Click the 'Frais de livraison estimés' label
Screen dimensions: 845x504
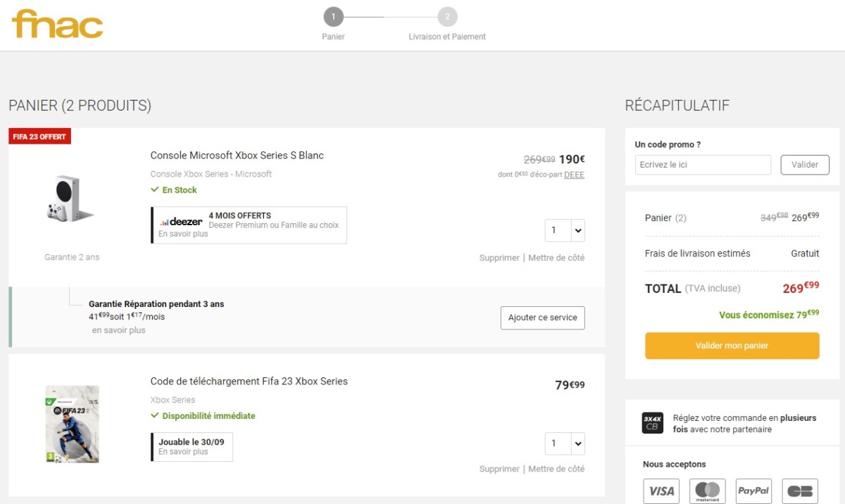pyautogui.click(x=698, y=253)
